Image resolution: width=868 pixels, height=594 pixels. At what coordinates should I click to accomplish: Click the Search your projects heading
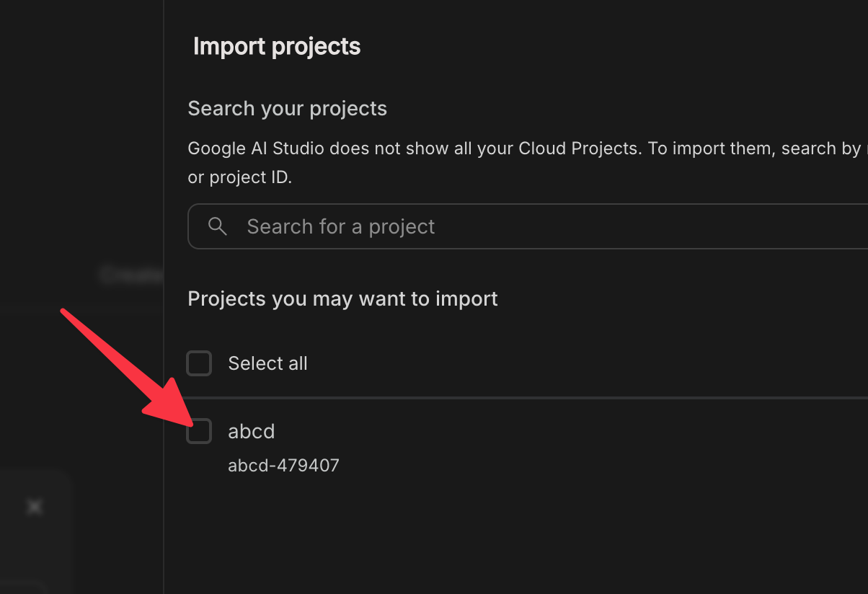point(287,109)
